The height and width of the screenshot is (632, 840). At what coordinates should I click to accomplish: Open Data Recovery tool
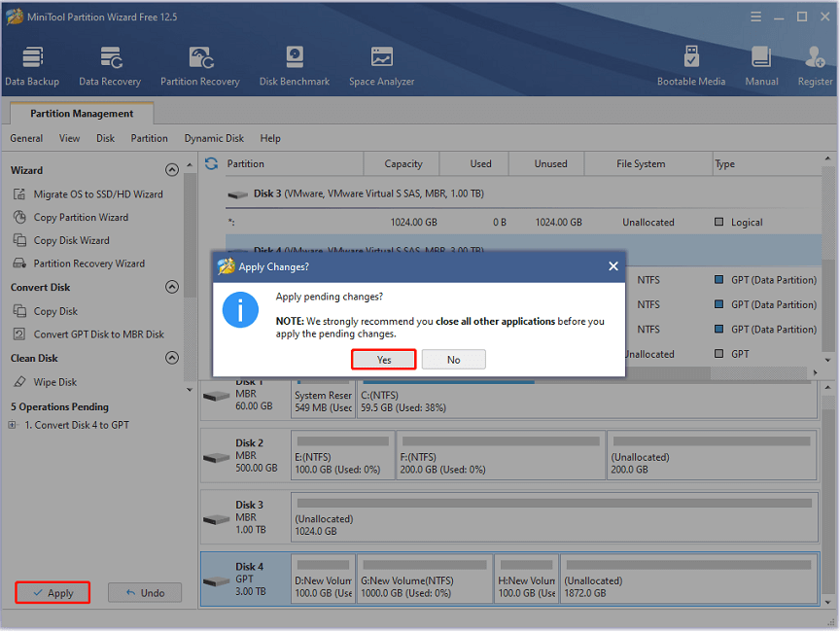110,66
